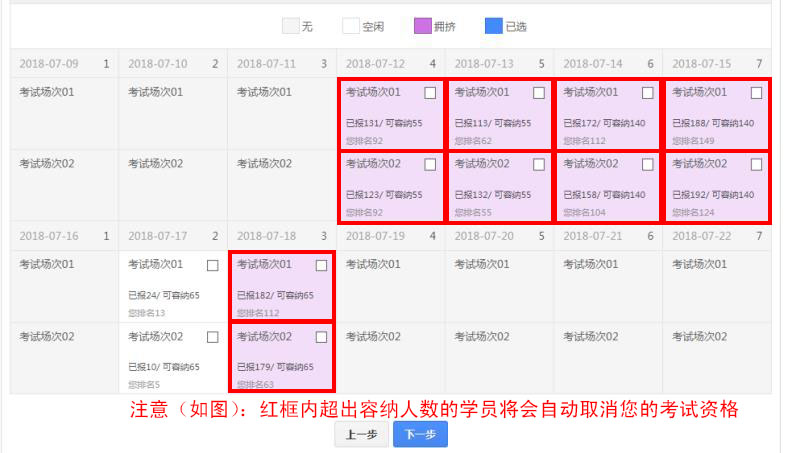Click the gray 无 legend swatch
This screenshot has width=800, height=453.
pyautogui.click(x=290, y=27)
